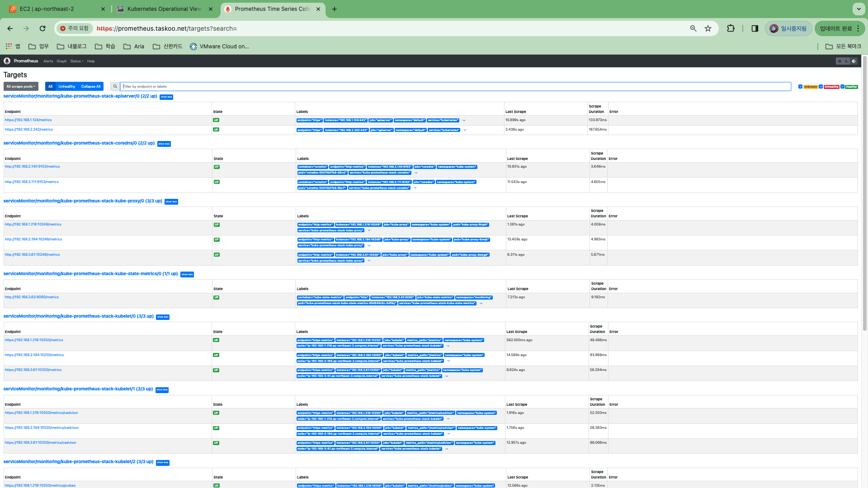Go back with browser back arrow
This screenshot has width=868, height=488.
(x=10, y=28)
